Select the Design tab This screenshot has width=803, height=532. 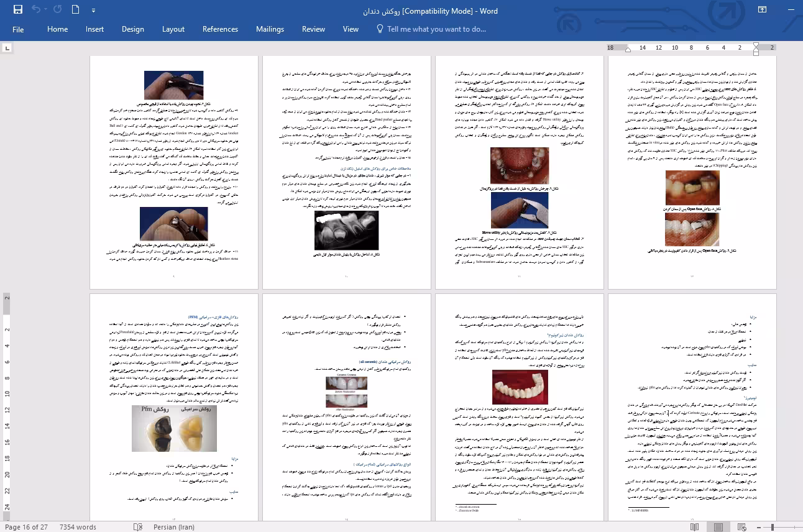(x=133, y=29)
